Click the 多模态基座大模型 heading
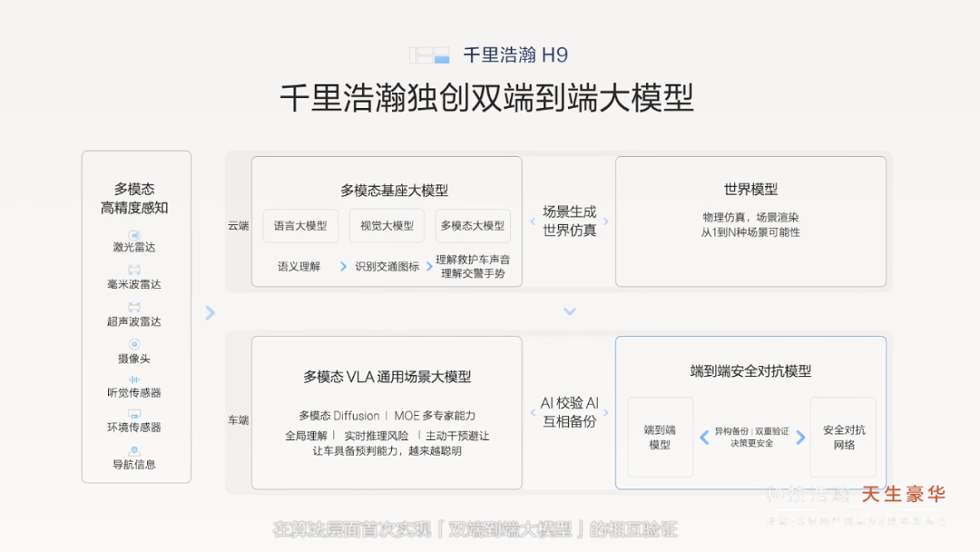 [395, 190]
